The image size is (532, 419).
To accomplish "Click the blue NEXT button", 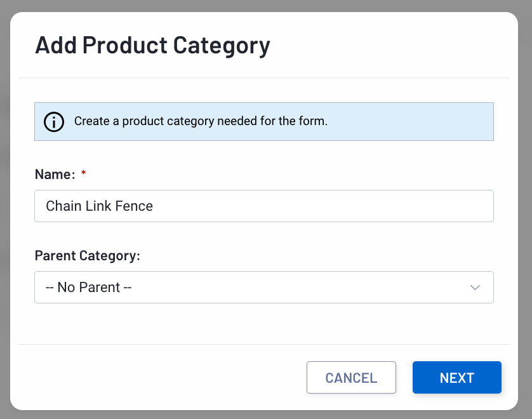I will (457, 377).
